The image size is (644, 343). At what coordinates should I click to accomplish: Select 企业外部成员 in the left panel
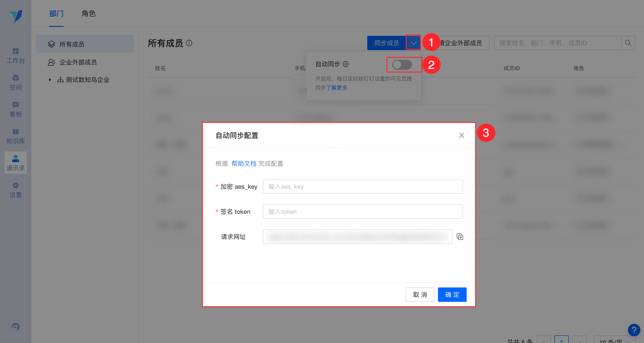pyautogui.click(x=78, y=62)
